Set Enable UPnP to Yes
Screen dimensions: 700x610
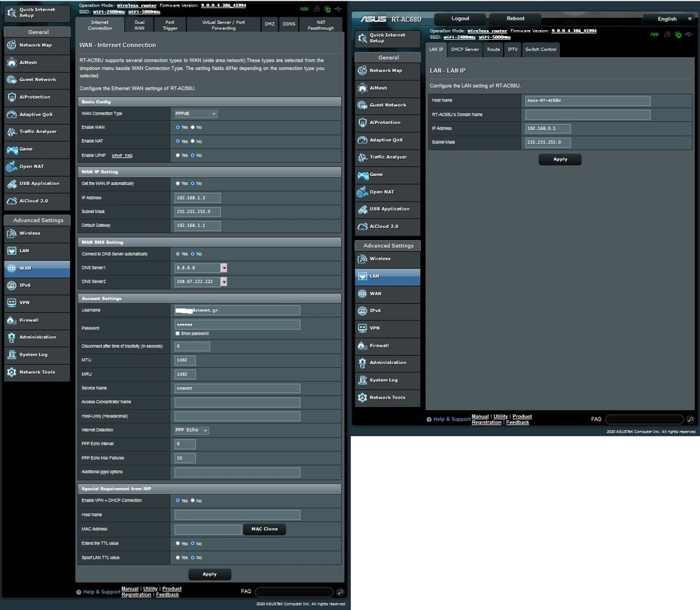[178, 155]
